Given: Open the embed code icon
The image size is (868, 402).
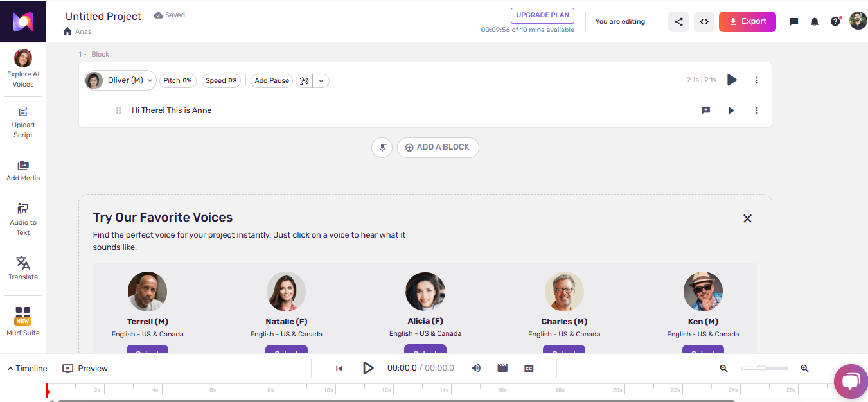Looking at the screenshot, I should 704,22.
